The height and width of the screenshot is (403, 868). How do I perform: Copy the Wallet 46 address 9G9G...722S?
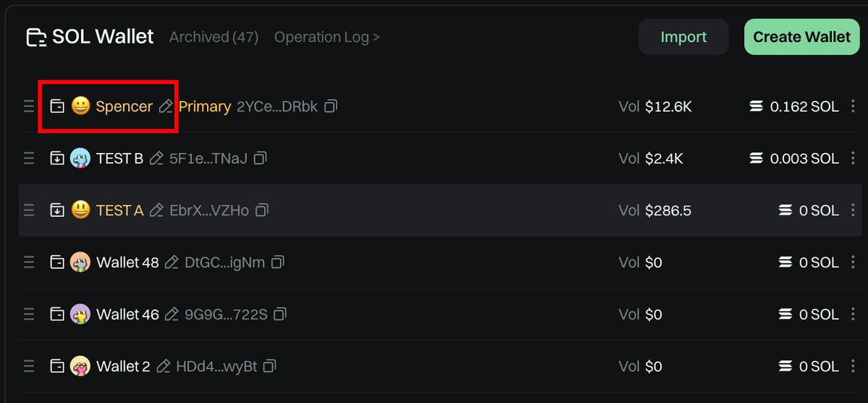(280, 315)
